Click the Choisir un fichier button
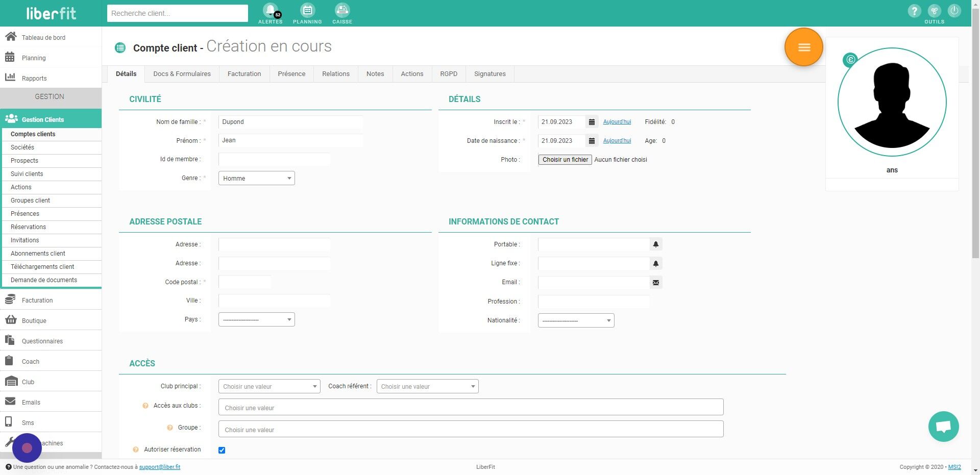 [x=565, y=160]
